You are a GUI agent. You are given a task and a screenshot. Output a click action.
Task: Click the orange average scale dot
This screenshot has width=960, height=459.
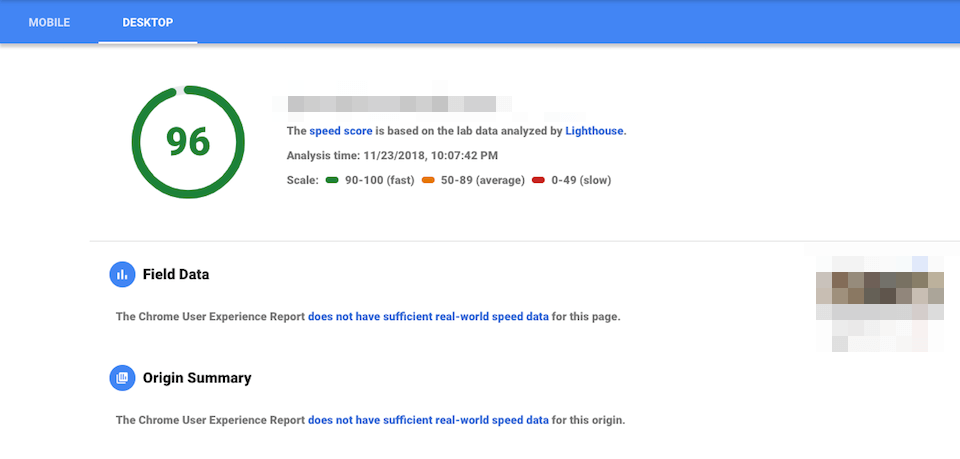(428, 181)
